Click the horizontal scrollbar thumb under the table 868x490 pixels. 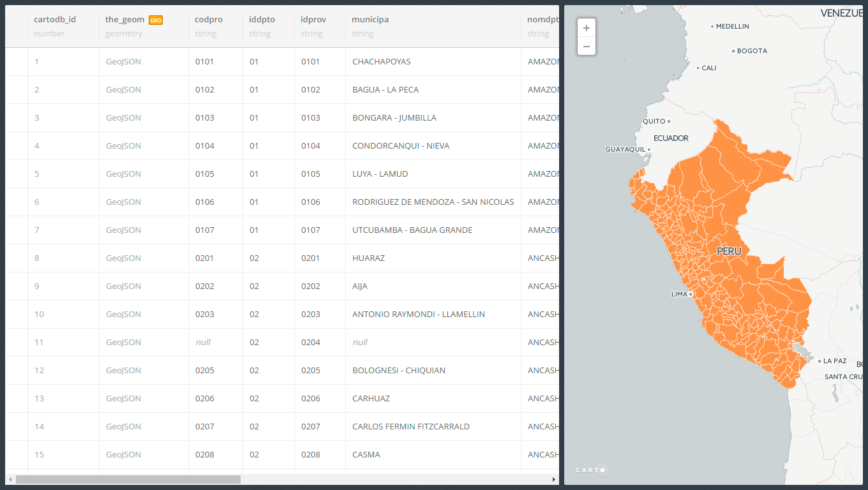tap(128, 479)
